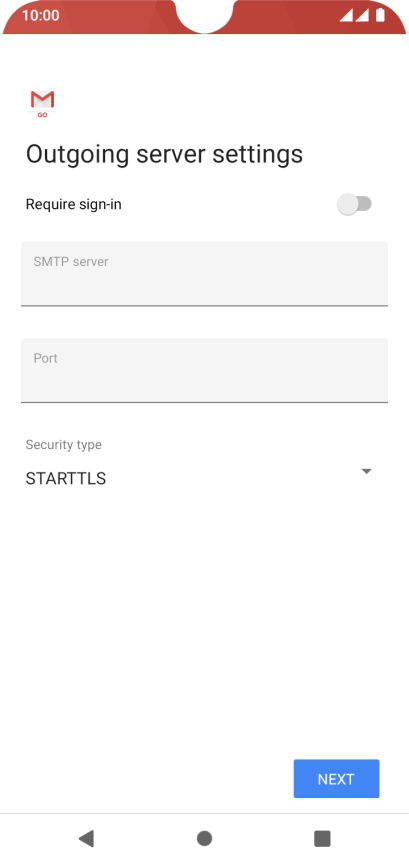Tap the Gmail Go logo icon

point(42,104)
